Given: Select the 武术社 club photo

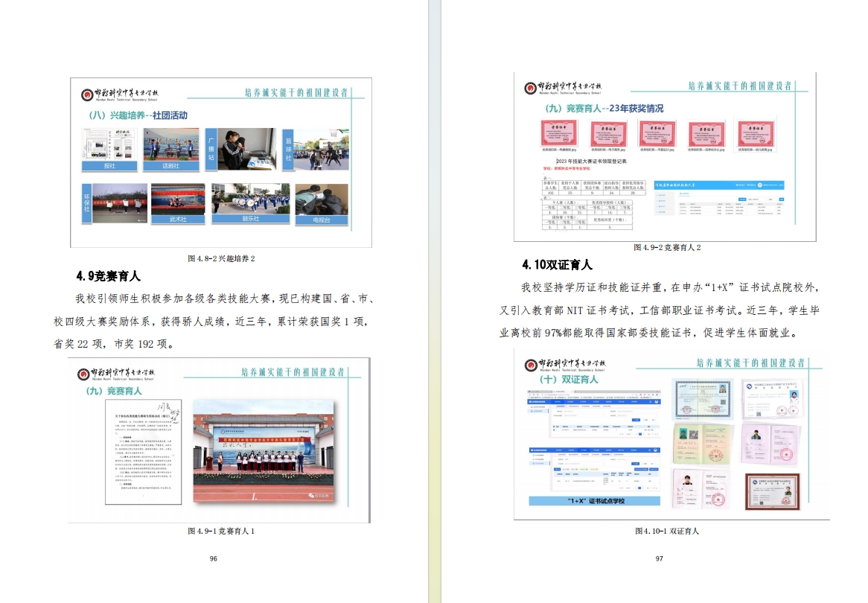Looking at the screenshot, I should [x=178, y=204].
